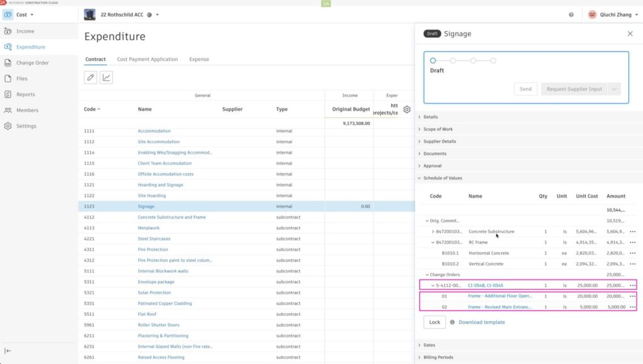Open the project selector dropdown arrow
Image resolution: width=643 pixels, height=364 pixels.
click(158, 15)
